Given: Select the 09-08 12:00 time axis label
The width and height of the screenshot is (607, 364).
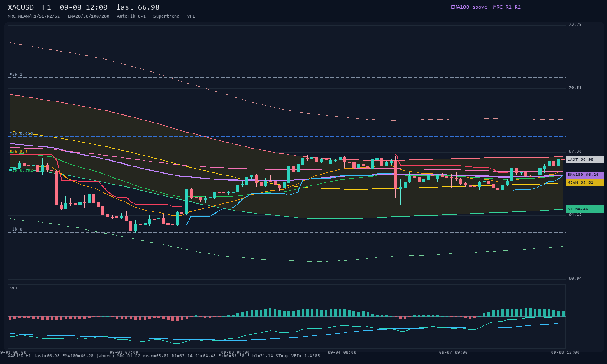Looking at the screenshot, I should coord(565,352).
